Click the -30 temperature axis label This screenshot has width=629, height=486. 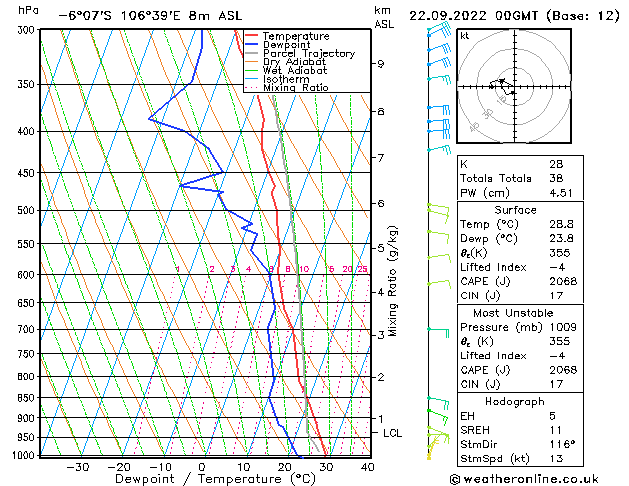coord(77,468)
